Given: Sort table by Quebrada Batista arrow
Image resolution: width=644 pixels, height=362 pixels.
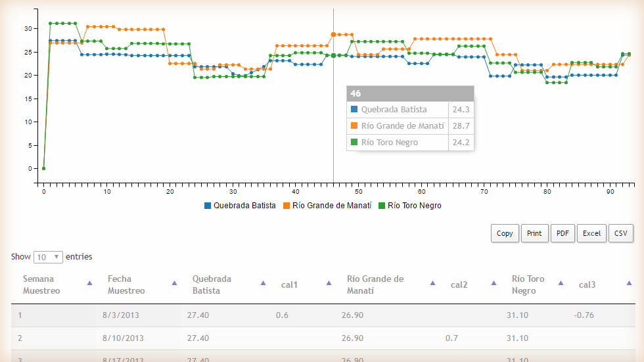Looking at the screenshot, I should click(263, 283).
